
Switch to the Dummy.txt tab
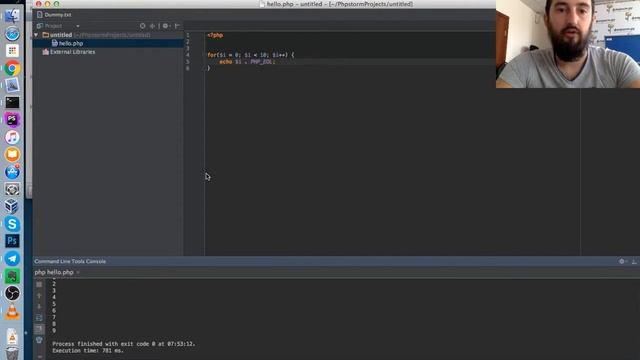(54, 15)
